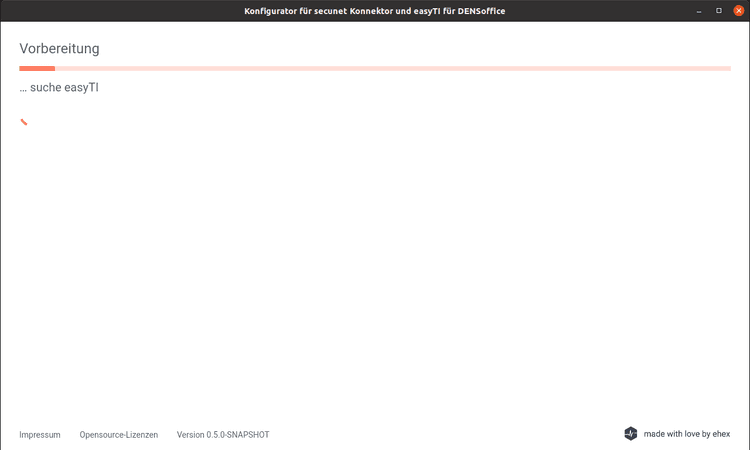This screenshot has height=450, width=750.
Task: Click the ehex hexagon logo icon
Action: coord(631,434)
